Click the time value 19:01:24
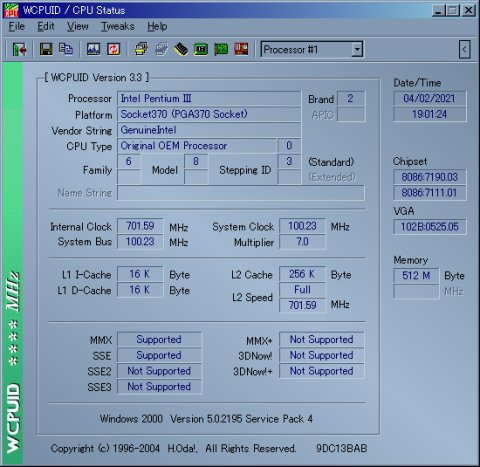This screenshot has width=480, height=467. tap(430, 114)
